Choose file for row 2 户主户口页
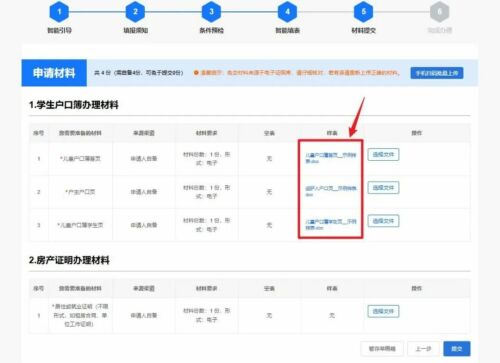Screen dimensions: 500x363 383,188
